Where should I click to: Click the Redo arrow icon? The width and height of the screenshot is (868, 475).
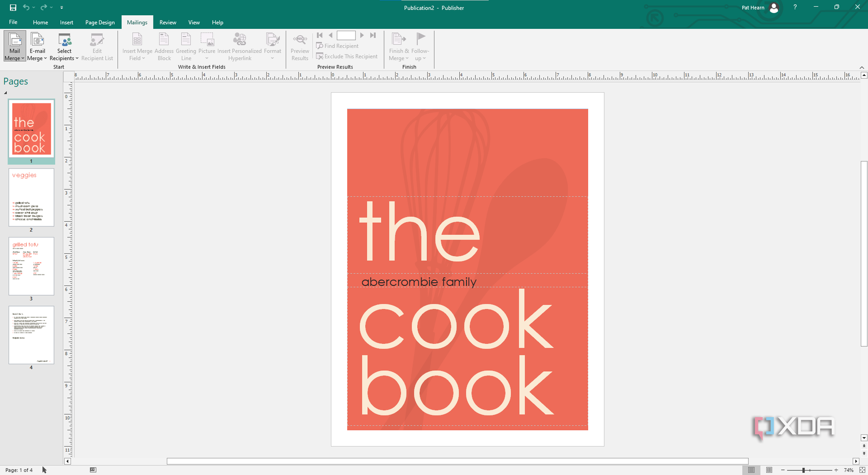click(x=44, y=7)
